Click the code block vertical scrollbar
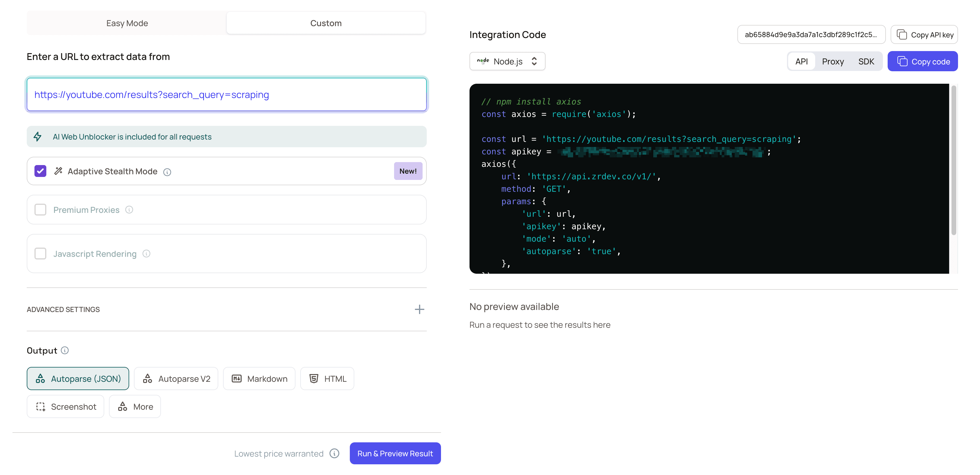Screen dimensions: 980x475 pyautogui.click(x=953, y=160)
